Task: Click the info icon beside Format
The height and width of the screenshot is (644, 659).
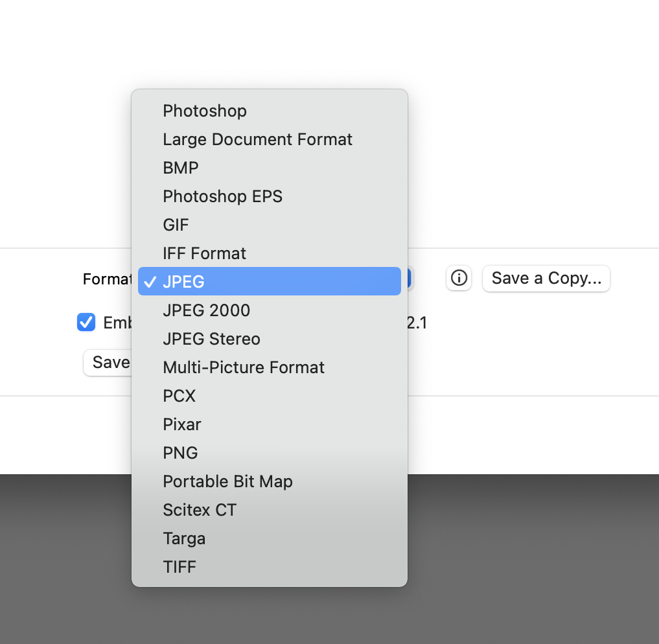Action: tap(459, 279)
